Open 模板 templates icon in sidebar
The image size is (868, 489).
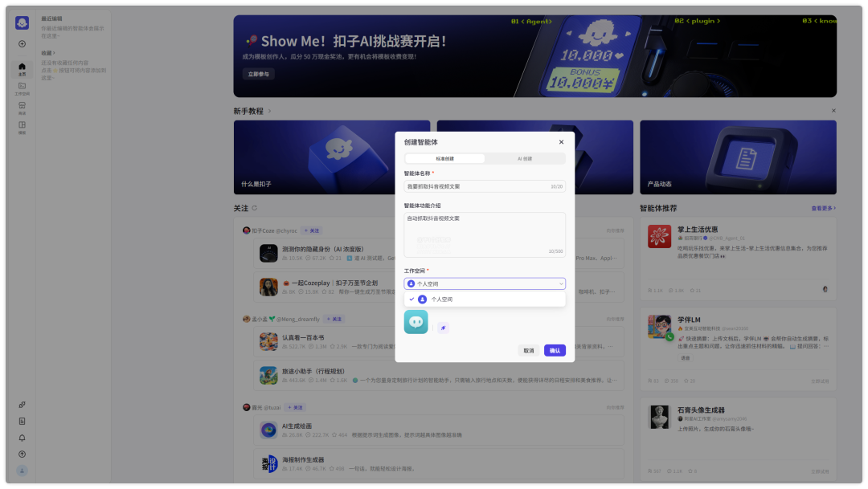point(23,127)
